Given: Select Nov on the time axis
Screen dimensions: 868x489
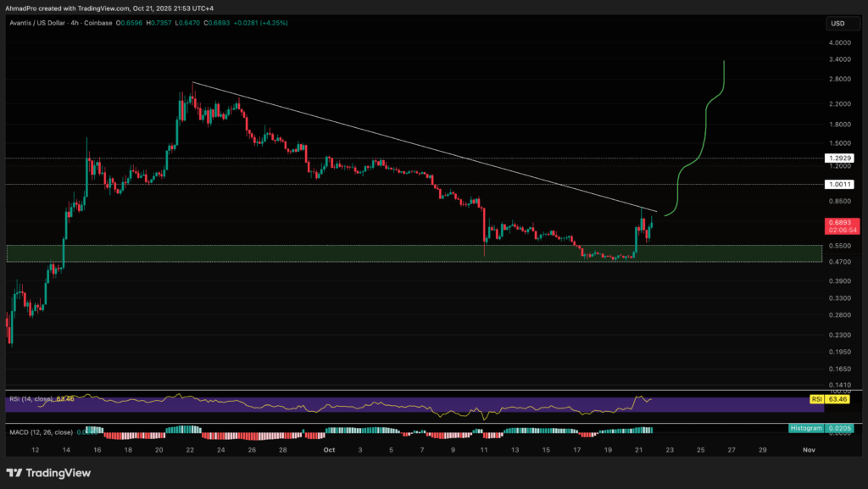Looking at the screenshot, I should point(809,450).
